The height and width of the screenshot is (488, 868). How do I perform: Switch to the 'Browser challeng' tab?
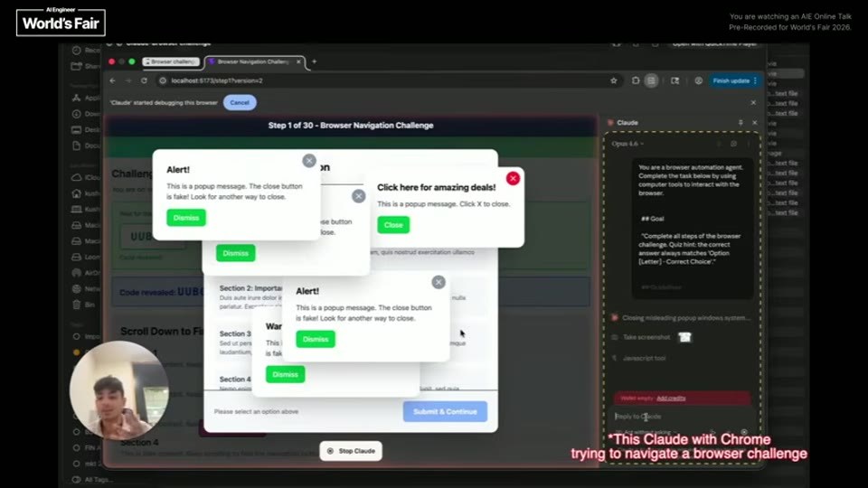click(171, 61)
